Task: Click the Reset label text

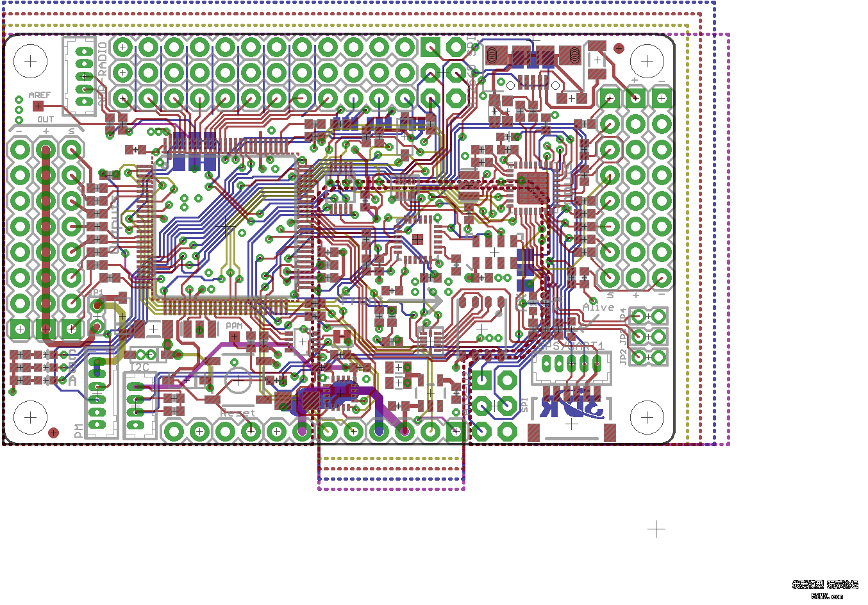Action: pyautogui.click(x=238, y=413)
